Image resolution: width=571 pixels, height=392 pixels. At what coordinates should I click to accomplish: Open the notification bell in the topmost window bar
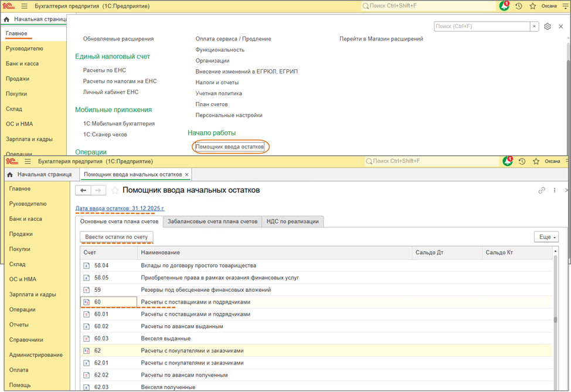tap(504, 6)
